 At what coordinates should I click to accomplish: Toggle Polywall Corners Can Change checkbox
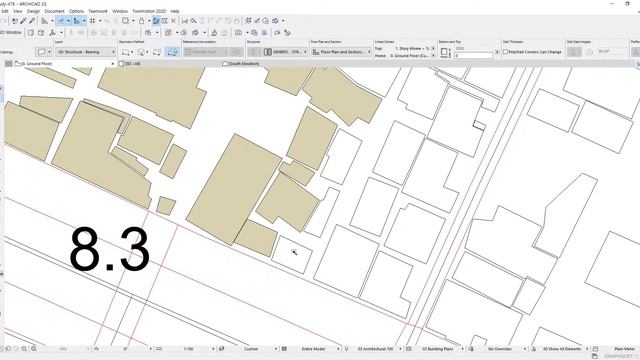pos(505,52)
